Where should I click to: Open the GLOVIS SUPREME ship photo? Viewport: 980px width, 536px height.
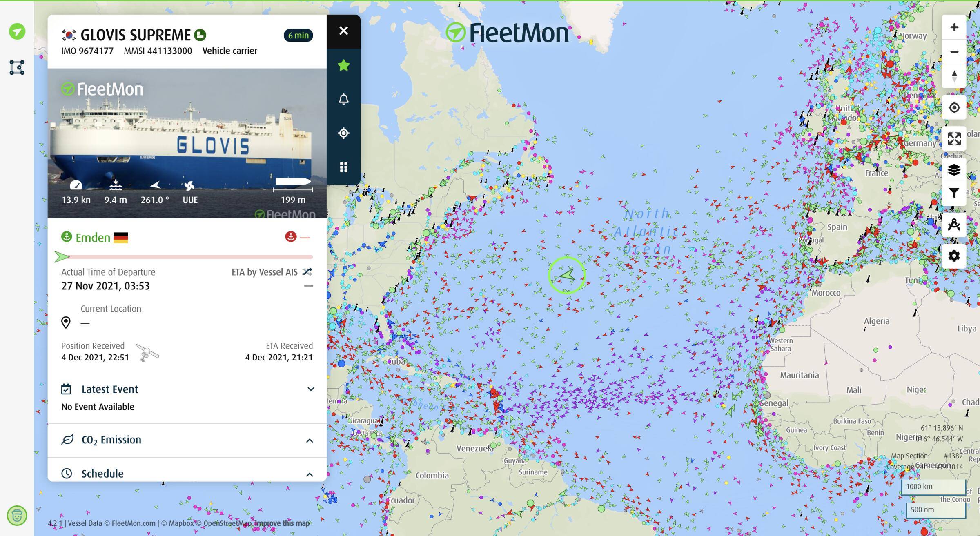click(187, 143)
